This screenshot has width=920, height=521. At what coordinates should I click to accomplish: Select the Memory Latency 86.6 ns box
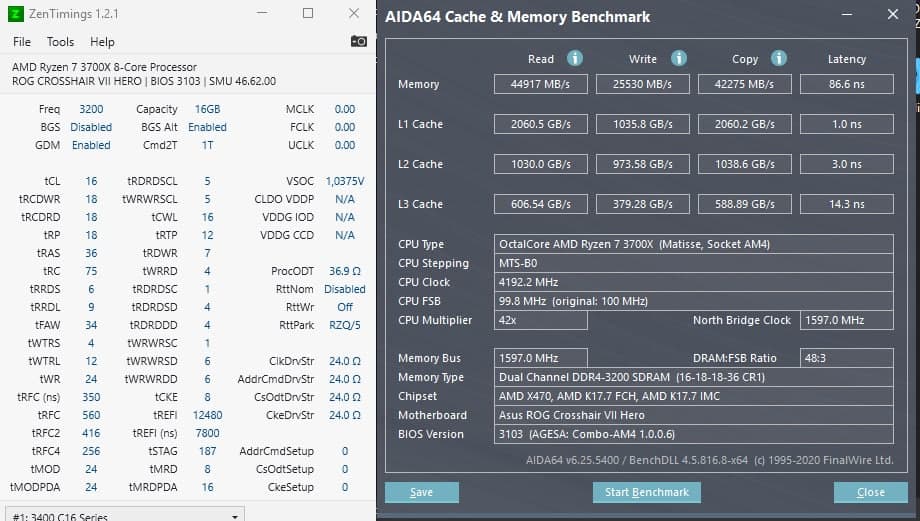click(846, 84)
